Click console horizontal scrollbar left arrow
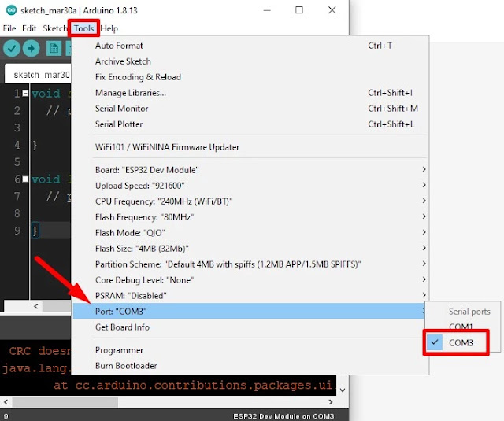The height and width of the screenshot is (421, 504). [6, 402]
